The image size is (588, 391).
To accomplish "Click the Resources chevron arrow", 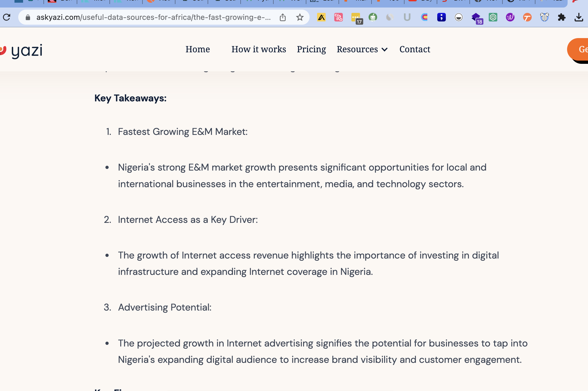I will point(385,50).
